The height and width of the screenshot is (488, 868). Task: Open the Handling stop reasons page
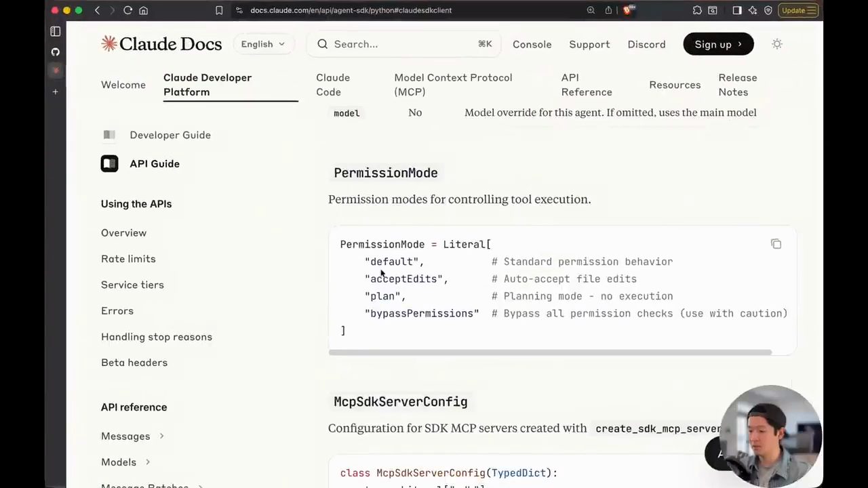tap(157, 337)
